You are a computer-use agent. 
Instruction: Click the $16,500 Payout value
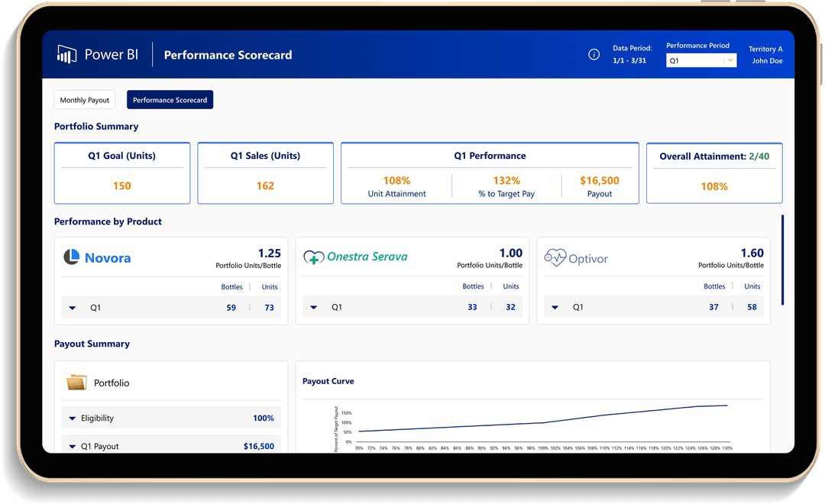(599, 181)
